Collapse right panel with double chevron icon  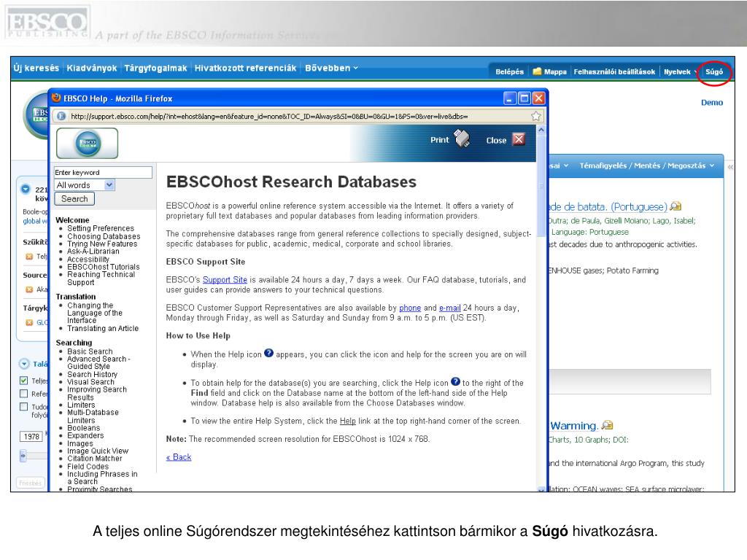(x=729, y=167)
